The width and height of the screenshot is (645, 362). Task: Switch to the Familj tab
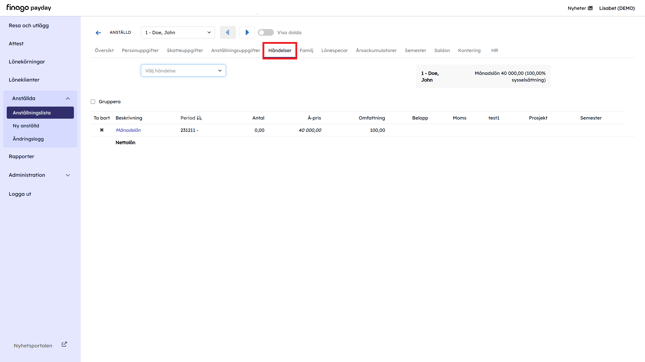[306, 51]
